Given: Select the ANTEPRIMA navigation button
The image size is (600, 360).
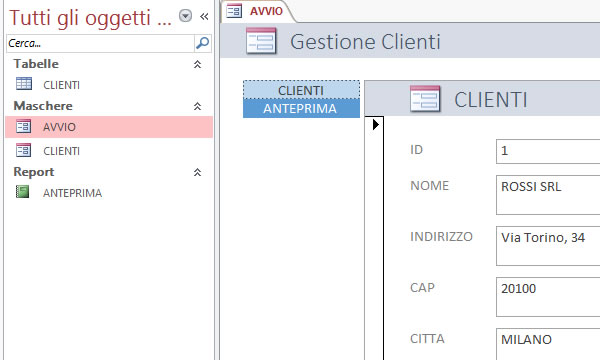Looking at the screenshot, I should (301, 109).
